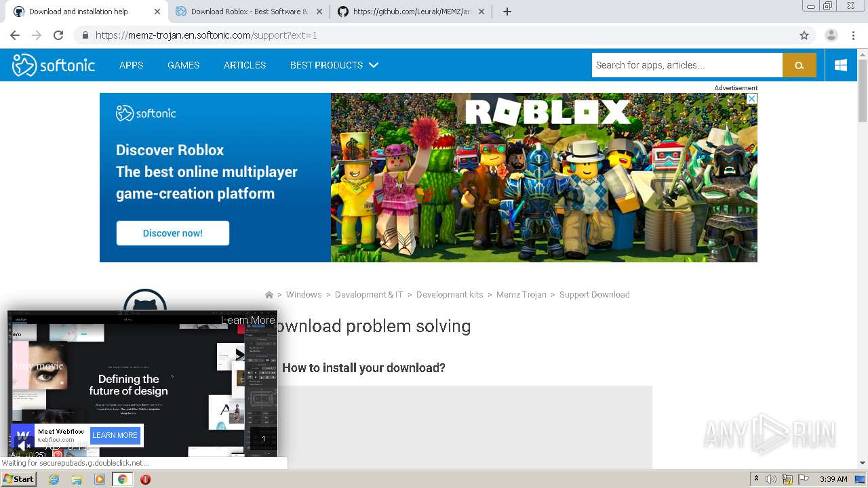Close the Download and installation help tab

tap(157, 12)
